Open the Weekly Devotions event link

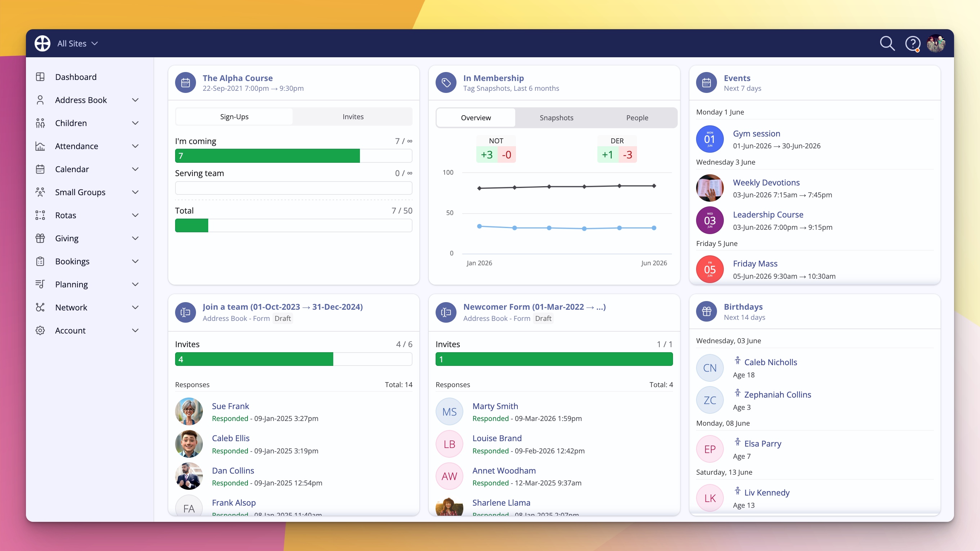pyautogui.click(x=766, y=183)
